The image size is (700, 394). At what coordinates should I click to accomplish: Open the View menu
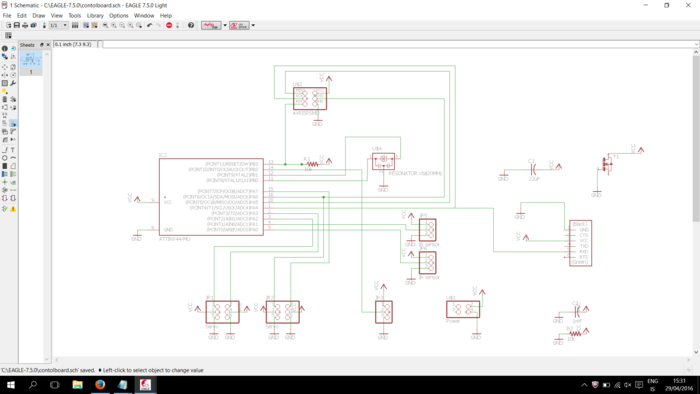click(x=57, y=15)
